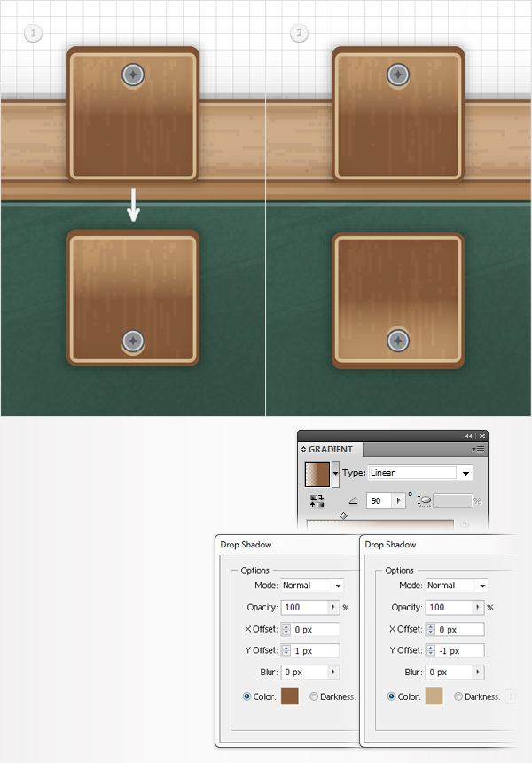The width and height of the screenshot is (532, 763).
Task: Open Opacity slider arrow in right Drop Shadow
Action: [x=478, y=607]
